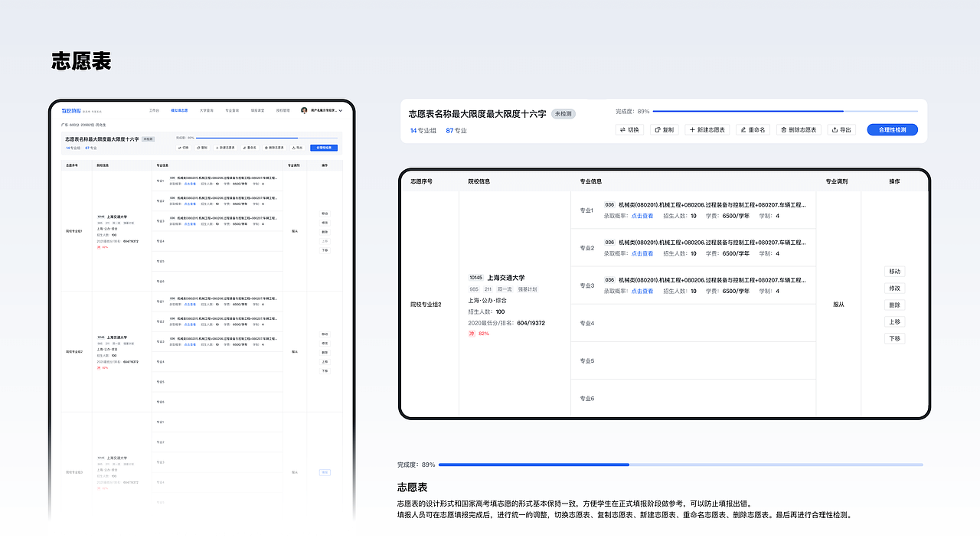Click 专业调剂 column header in enlarged table
The height and width of the screenshot is (551, 980).
tap(837, 181)
